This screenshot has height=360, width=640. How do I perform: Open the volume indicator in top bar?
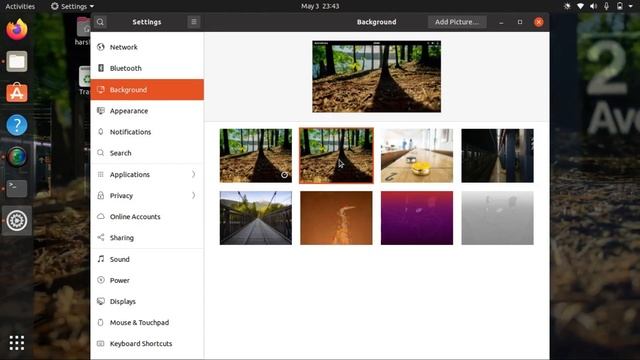pos(593,6)
